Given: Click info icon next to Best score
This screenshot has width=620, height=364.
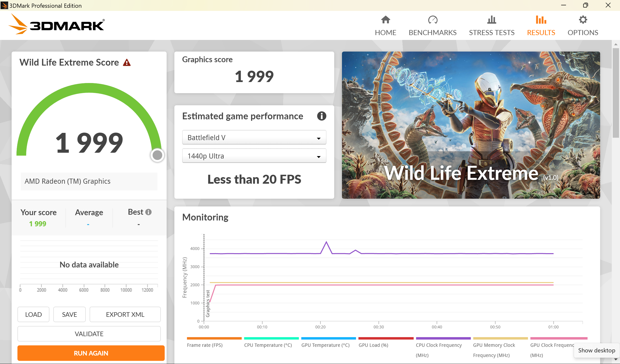Looking at the screenshot, I should pyautogui.click(x=148, y=212).
